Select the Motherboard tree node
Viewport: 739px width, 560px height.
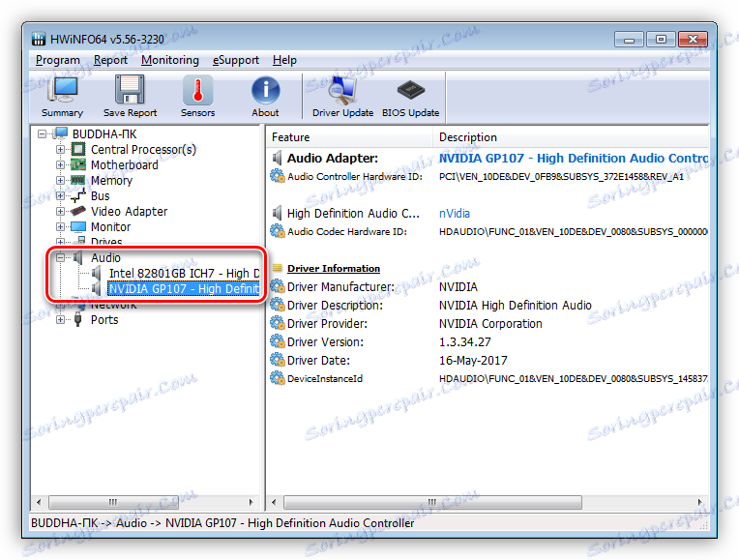[125, 165]
